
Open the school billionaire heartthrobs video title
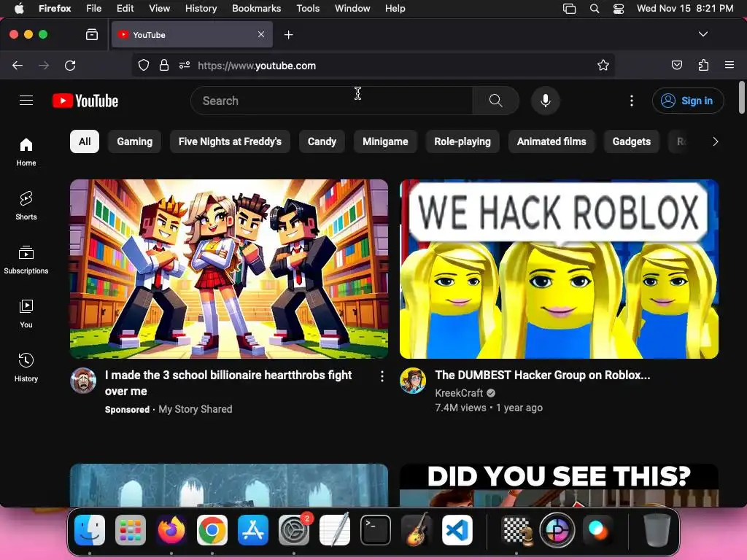pyautogui.click(x=228, y=383)
